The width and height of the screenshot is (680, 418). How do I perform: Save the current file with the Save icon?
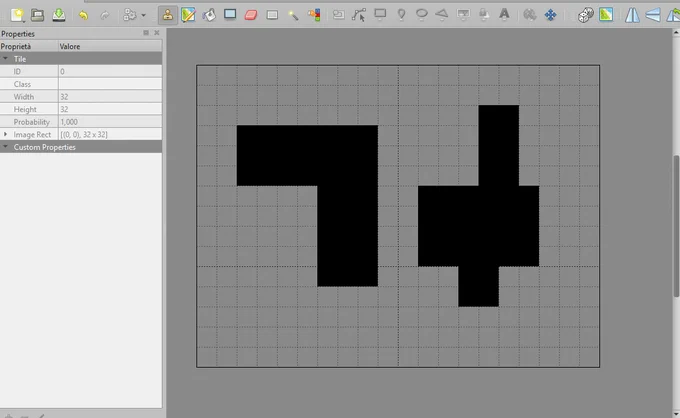(59, 15)
